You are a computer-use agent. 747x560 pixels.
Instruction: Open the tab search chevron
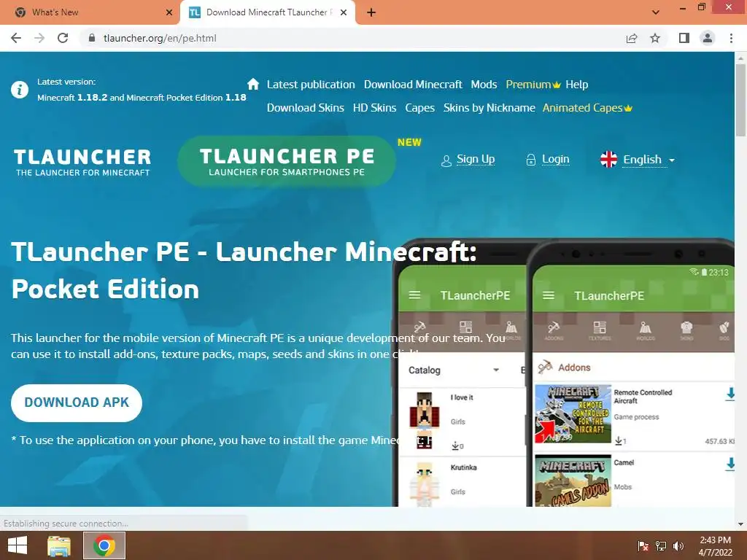[656, 12]
